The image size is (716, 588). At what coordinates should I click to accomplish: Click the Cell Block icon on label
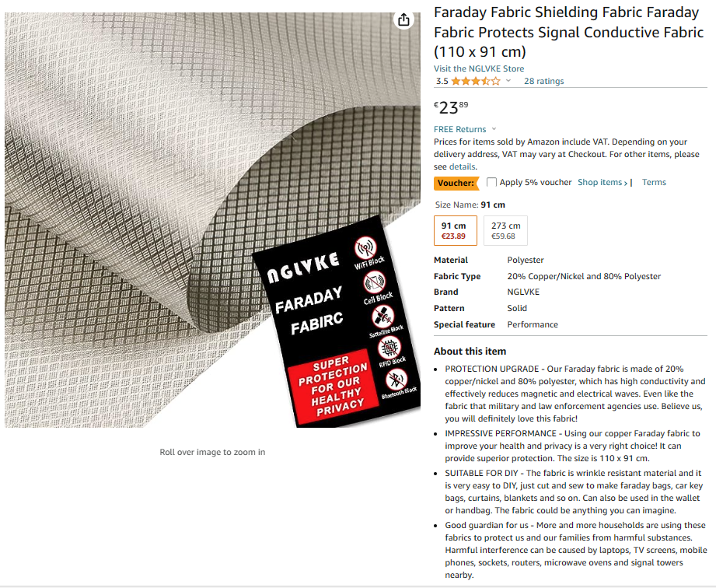[x=375, y=283]
